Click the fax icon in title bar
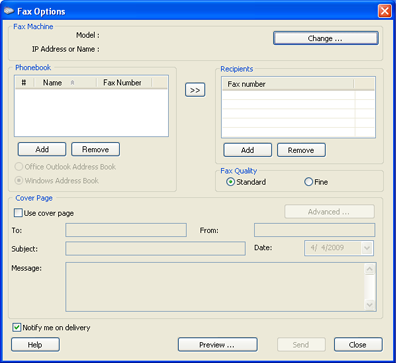 9,11
